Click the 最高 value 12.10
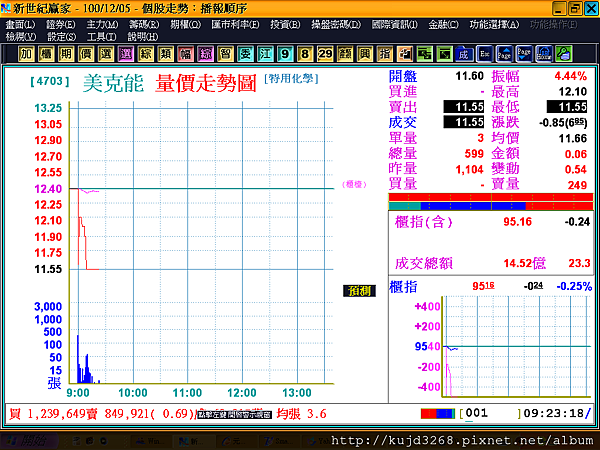600x450 pixels. pos(572,92)
